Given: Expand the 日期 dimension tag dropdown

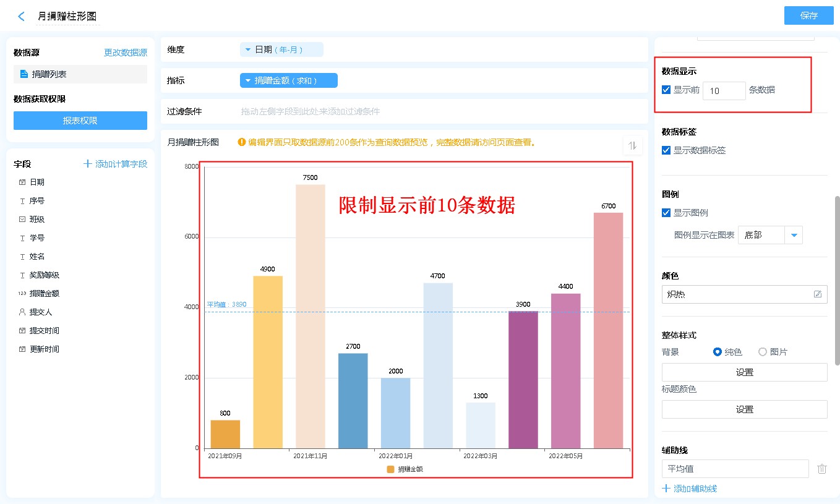Looking at the screenshot, I should (x=248, y=49).
